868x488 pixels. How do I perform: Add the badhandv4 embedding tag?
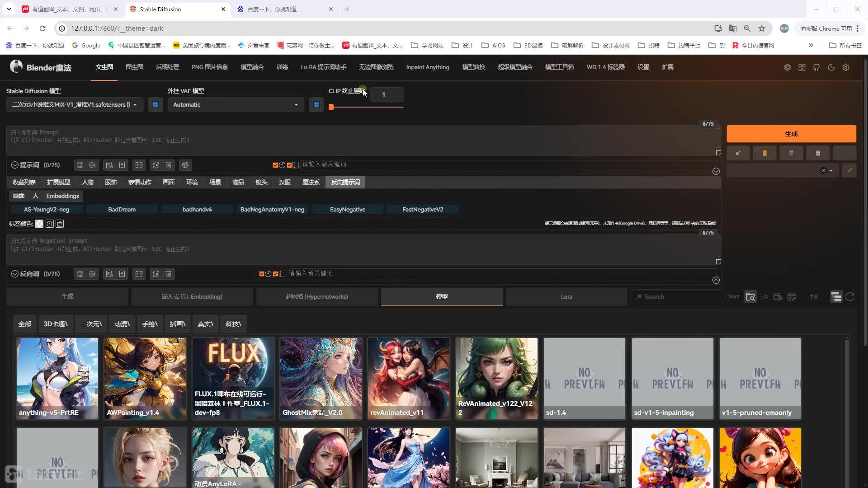pos(197,210)
